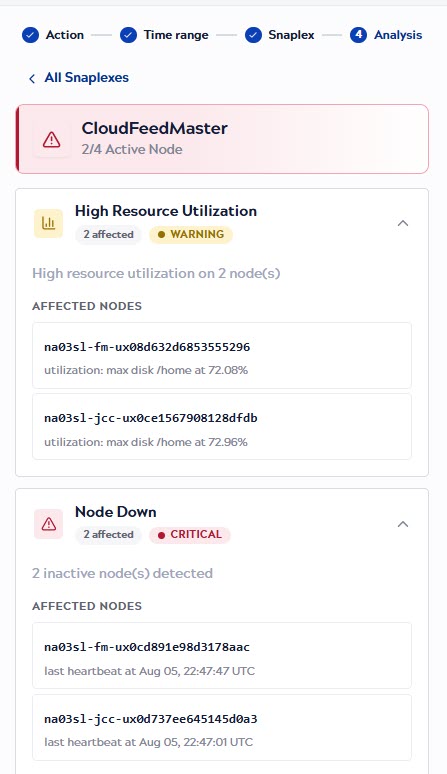Click the Node Down heading
447x774 pixels.
[x=115, y=512]
